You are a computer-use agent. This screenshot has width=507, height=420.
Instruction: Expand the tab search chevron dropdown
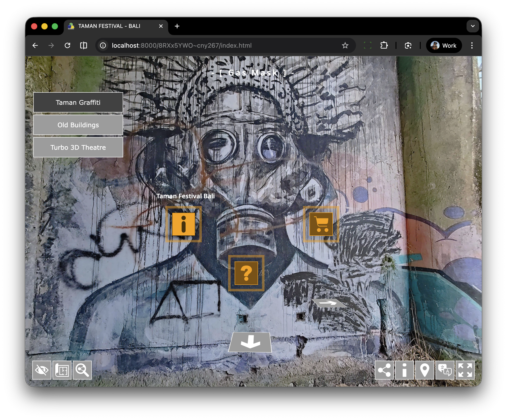click(472, 26)
